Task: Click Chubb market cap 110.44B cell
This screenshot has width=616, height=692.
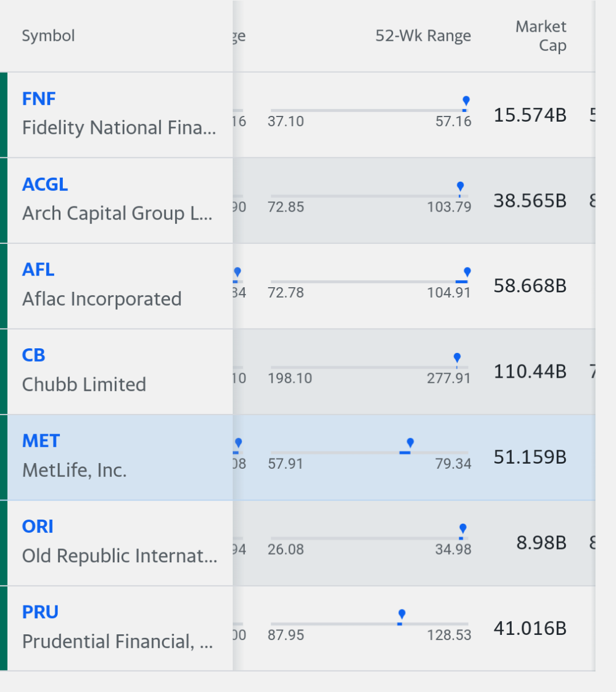Action: 530,371
